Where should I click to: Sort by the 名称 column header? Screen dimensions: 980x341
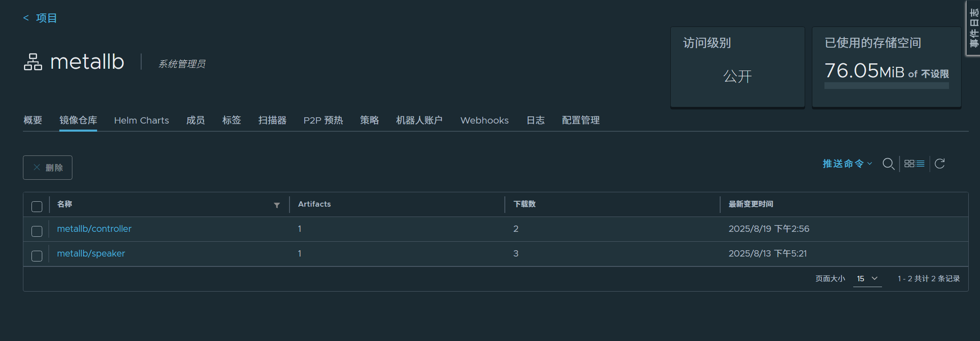(x=65, y=204)
